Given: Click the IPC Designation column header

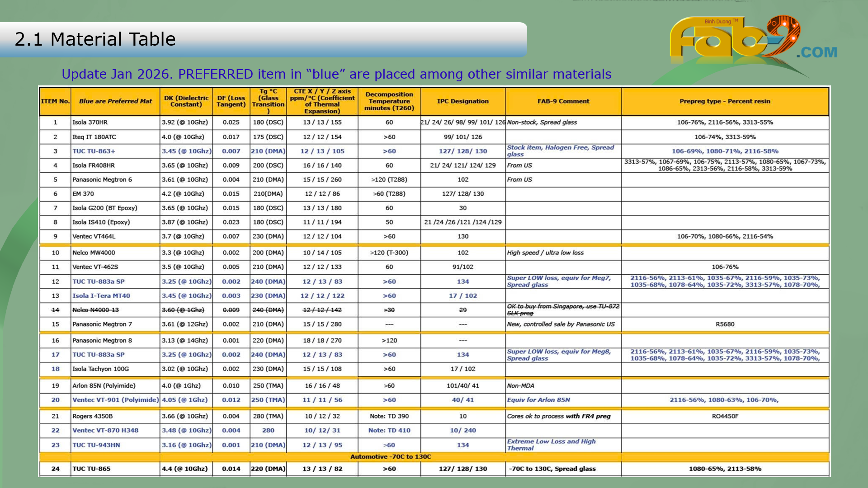Looking at the screenshot, I should coord(462,101).
